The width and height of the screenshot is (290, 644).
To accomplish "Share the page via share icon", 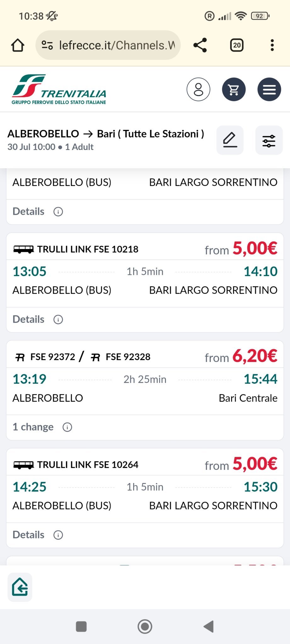I will coord(200,45).
